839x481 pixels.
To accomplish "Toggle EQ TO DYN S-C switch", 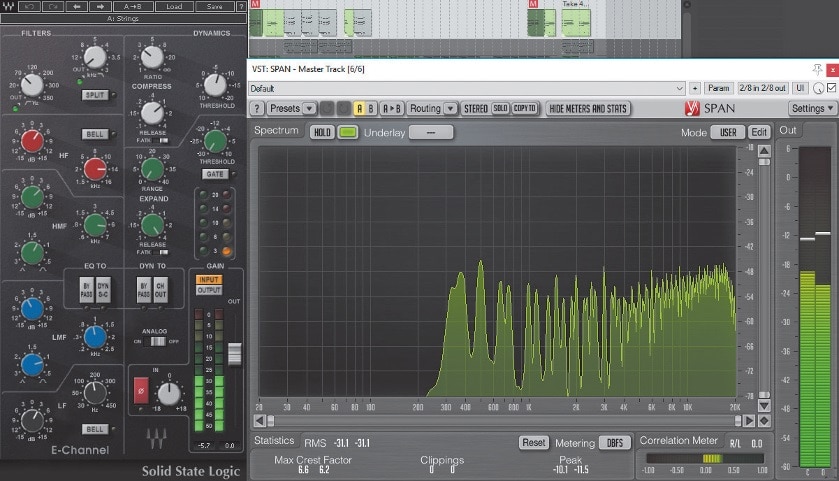I will [x=103, y=291].
